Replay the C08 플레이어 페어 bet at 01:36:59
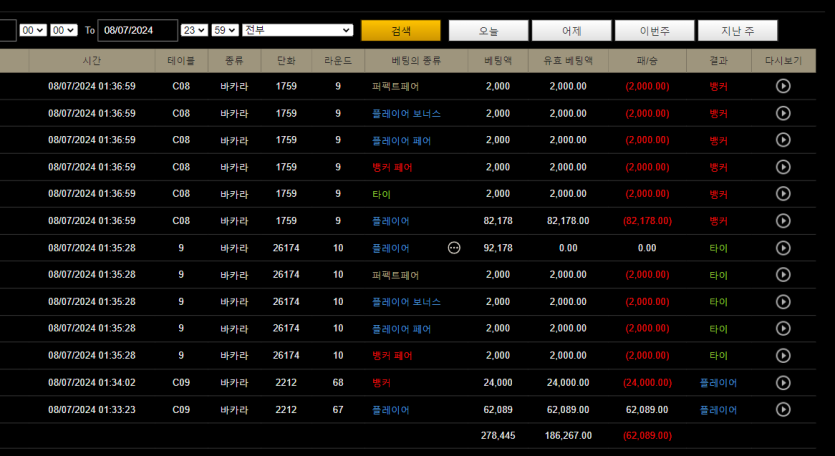 pyautogui.click(x=783, y=140)
